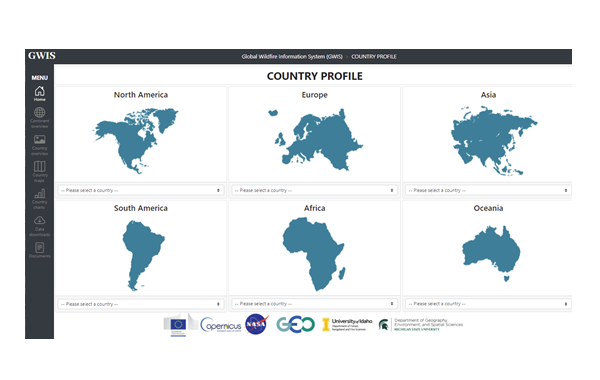
Task: Go to Home in the sidebar
Action: 39,93
